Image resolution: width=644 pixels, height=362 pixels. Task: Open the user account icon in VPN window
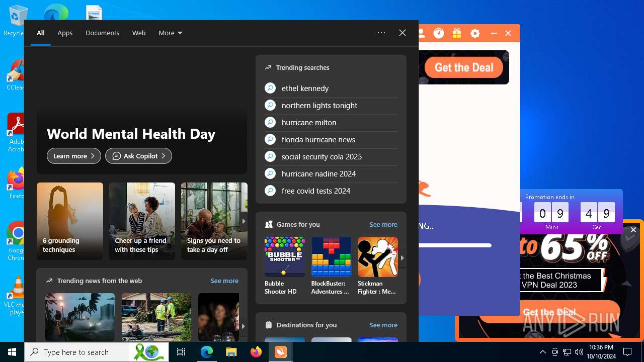(422, 33)
